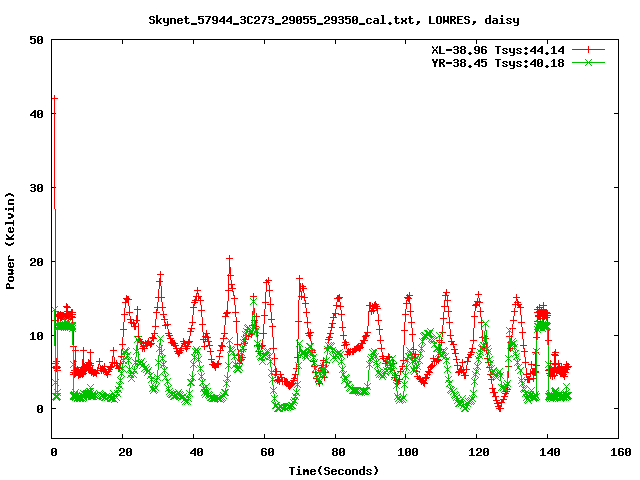Click x-axis tick label 100
Image resolution: width=640 pixels, height=480 pixels.
point(408,452)
